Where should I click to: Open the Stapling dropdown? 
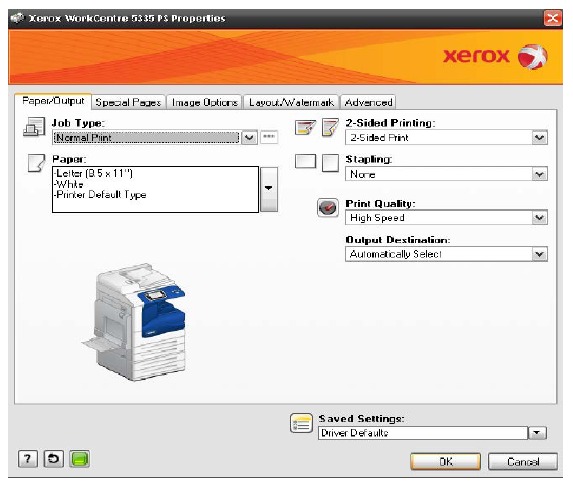[539, 174]
